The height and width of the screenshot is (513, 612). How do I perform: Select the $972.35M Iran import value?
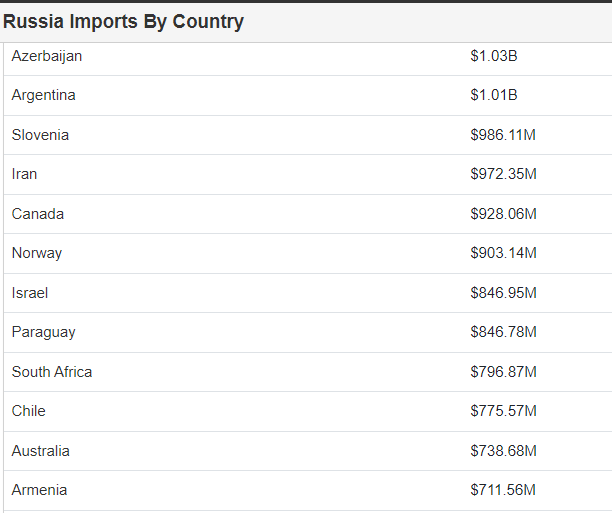click(x=503, y=174)
